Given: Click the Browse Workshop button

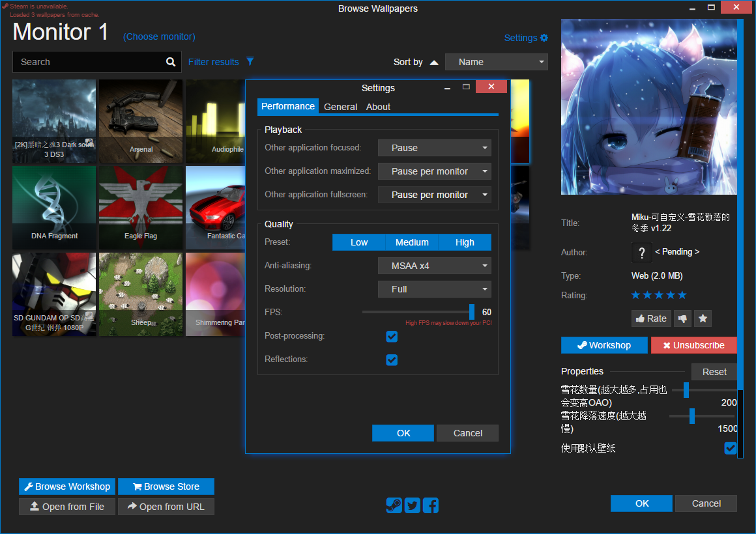Looking at the screenshot, I should pos(67,486).
